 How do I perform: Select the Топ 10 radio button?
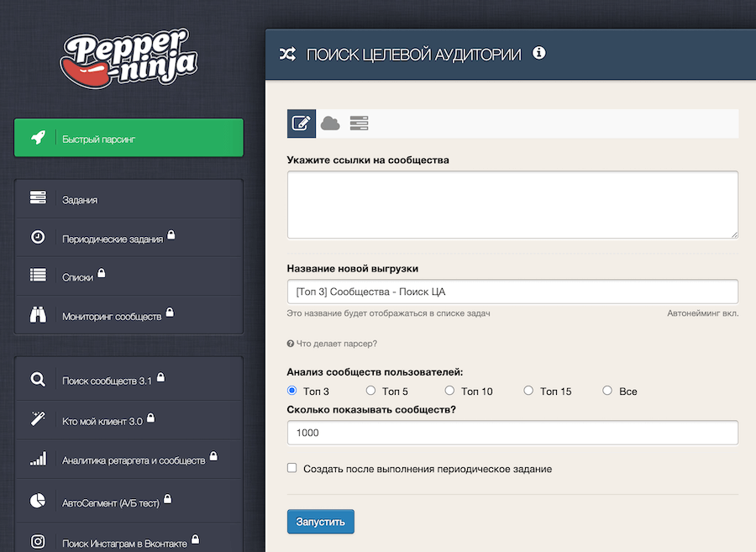[449, 391]
